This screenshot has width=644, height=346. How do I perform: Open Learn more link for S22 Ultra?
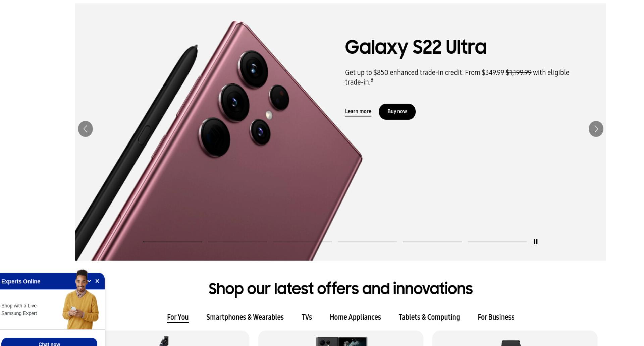[358, 112]
